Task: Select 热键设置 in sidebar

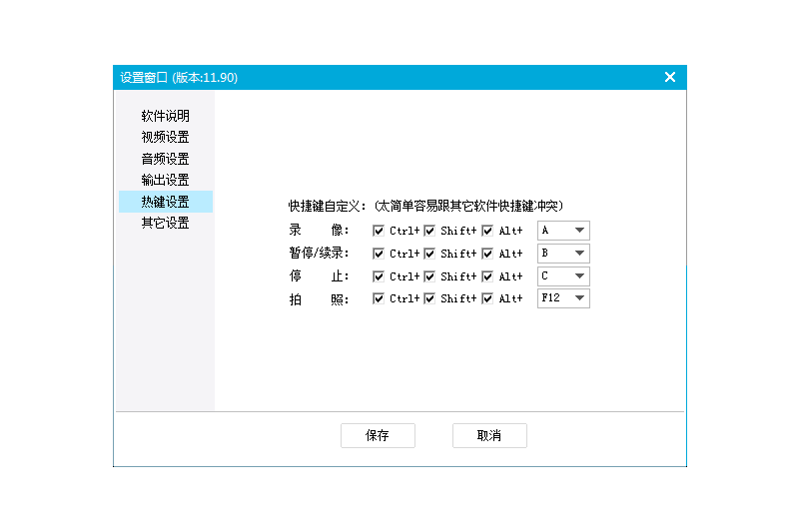Action: [165, 202]
